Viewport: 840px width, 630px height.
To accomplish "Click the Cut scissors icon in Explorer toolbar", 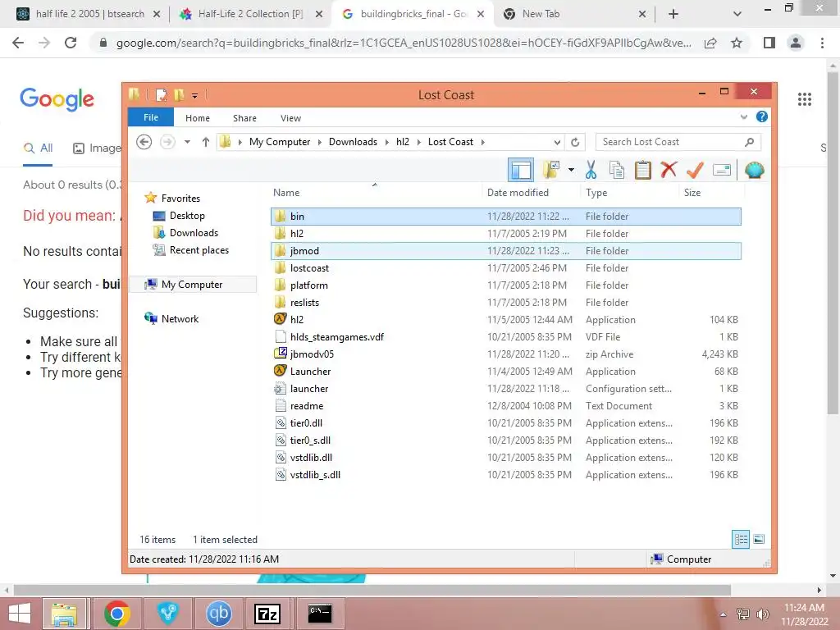I will [591, 170].
